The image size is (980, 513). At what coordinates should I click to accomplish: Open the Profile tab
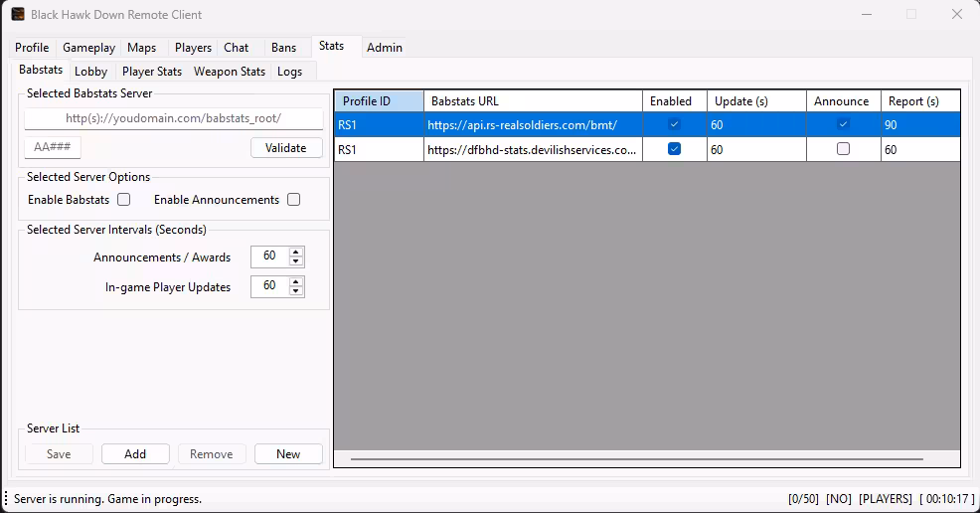(32, 48)
